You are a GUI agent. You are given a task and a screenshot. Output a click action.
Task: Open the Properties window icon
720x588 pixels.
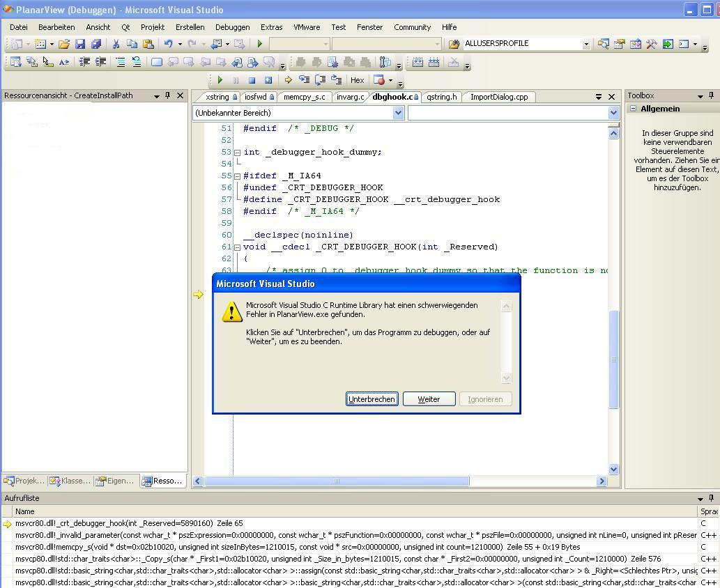tap(619, 44)
